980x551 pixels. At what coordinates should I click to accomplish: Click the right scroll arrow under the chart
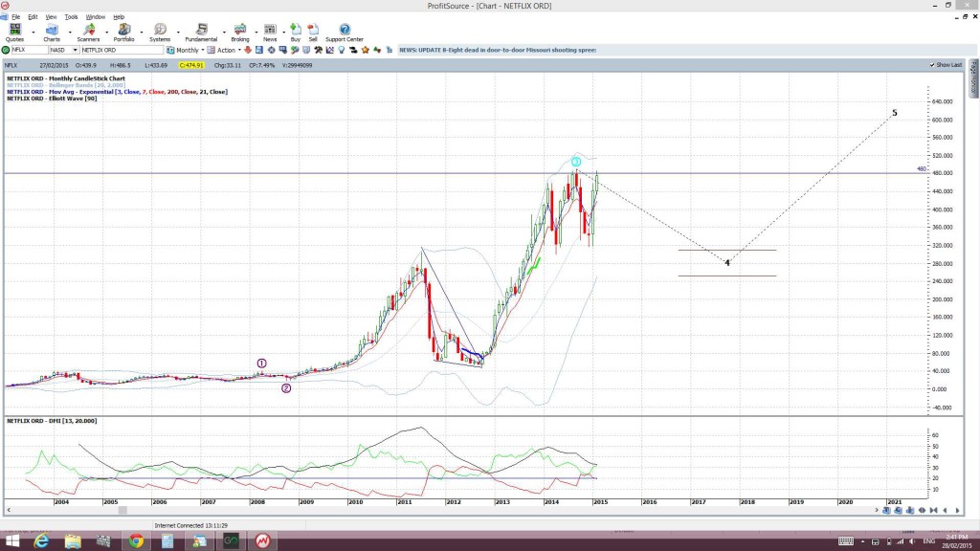pyautogui.click(x=876, y=511)
